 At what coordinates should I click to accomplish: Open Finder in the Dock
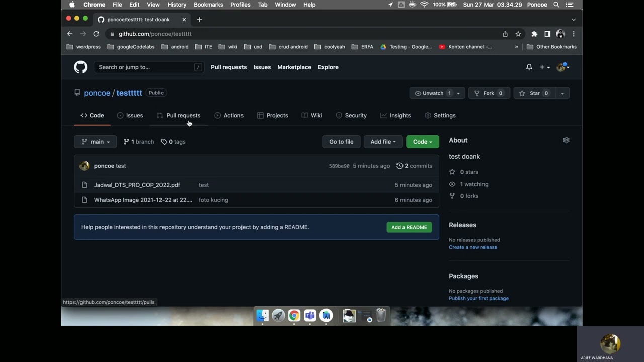point(263,315)
